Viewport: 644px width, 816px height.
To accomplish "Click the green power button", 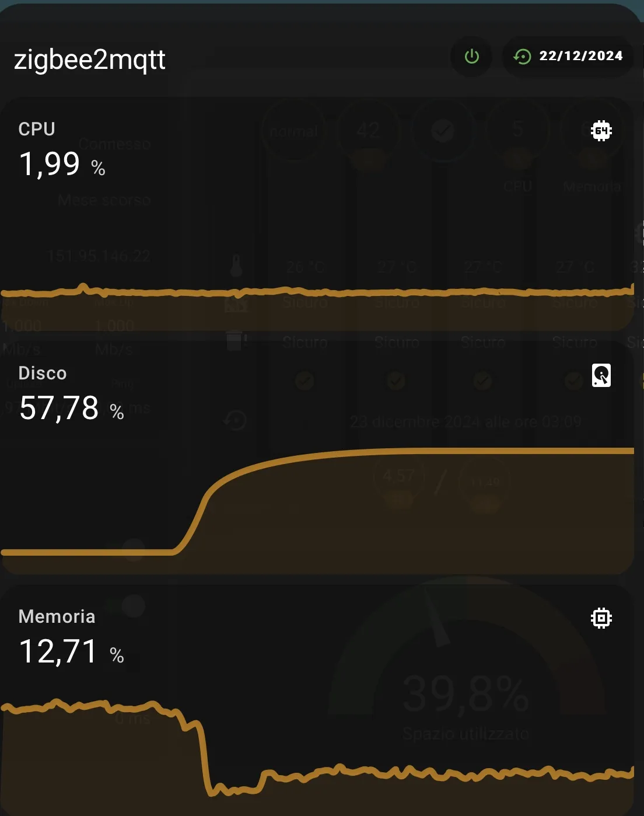I will point(471,57).
